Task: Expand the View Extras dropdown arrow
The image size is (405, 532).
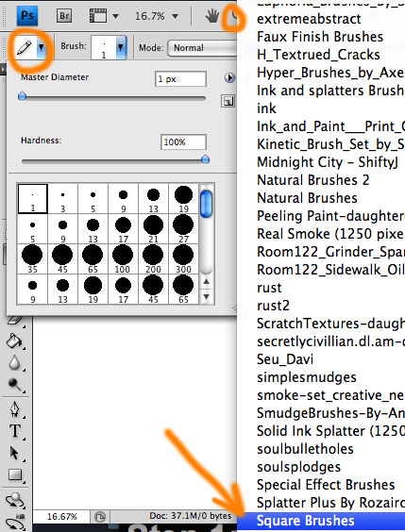Action: 115,16
